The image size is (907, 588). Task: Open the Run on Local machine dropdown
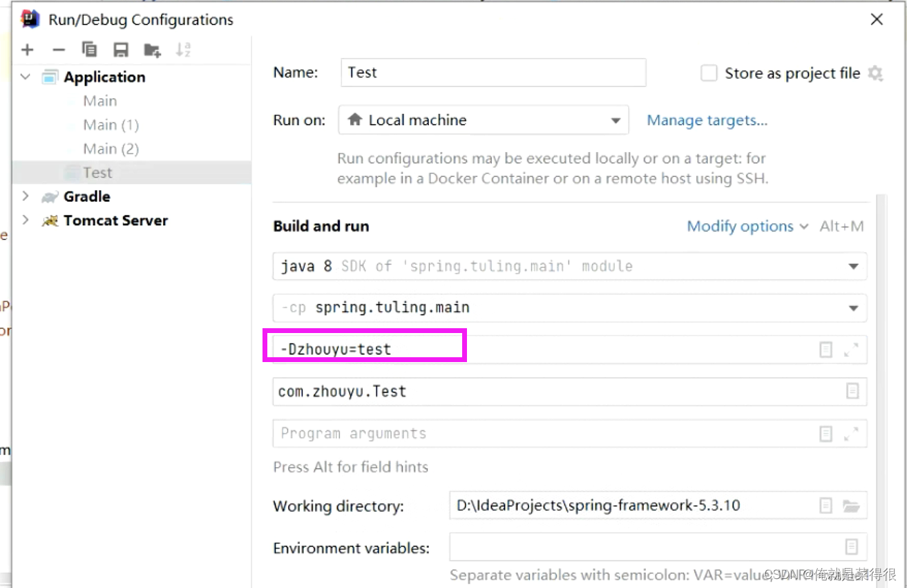tap(484, 120)
